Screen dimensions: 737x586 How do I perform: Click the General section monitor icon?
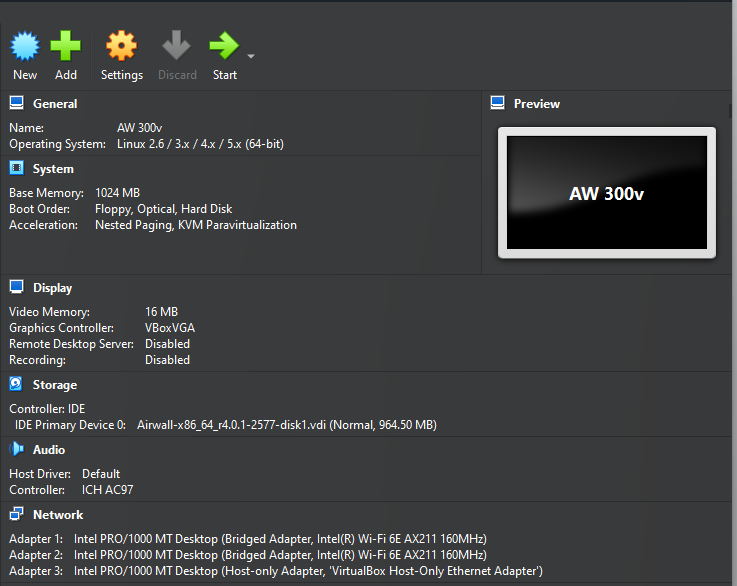(16, 103)
